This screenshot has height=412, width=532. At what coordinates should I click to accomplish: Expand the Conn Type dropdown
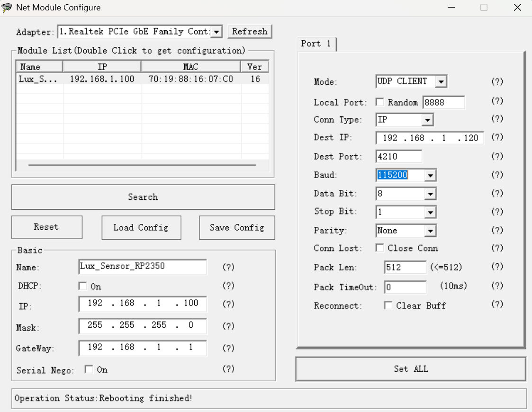tap(427, 120)
